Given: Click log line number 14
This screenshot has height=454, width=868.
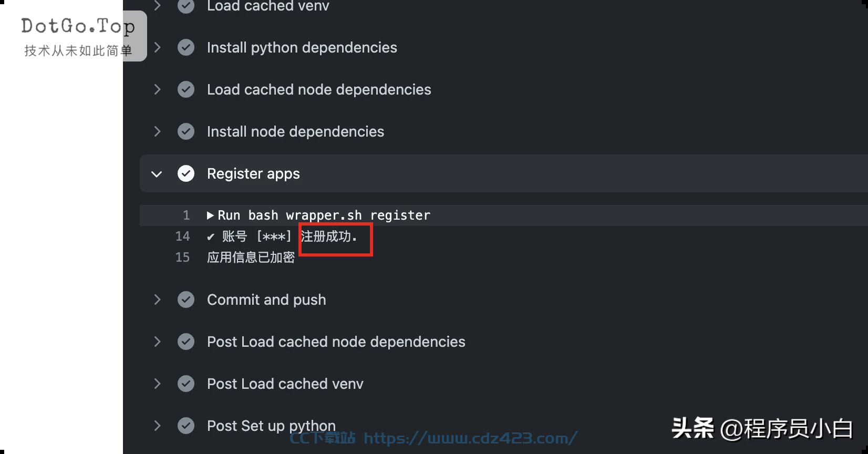Looking at the screenshot, I should 182,236.
